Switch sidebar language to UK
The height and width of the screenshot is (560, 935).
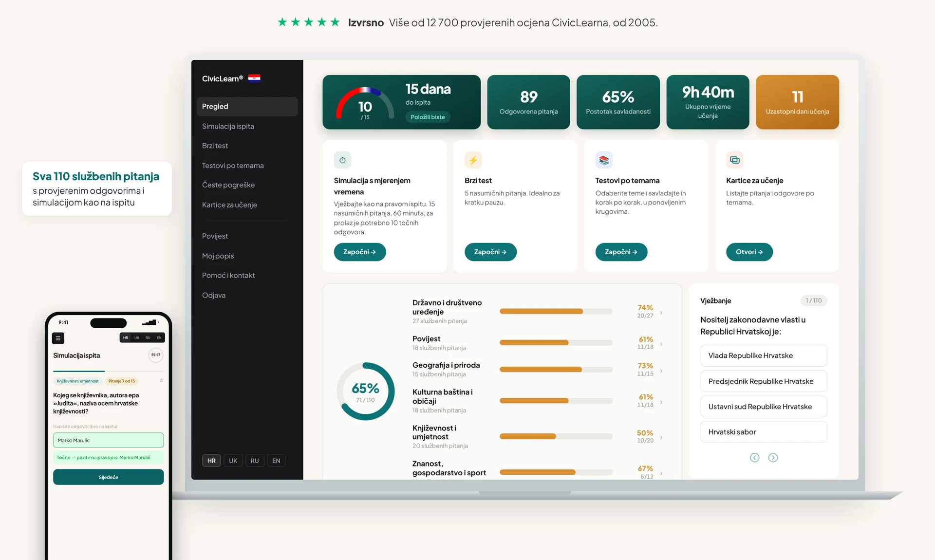233,461
